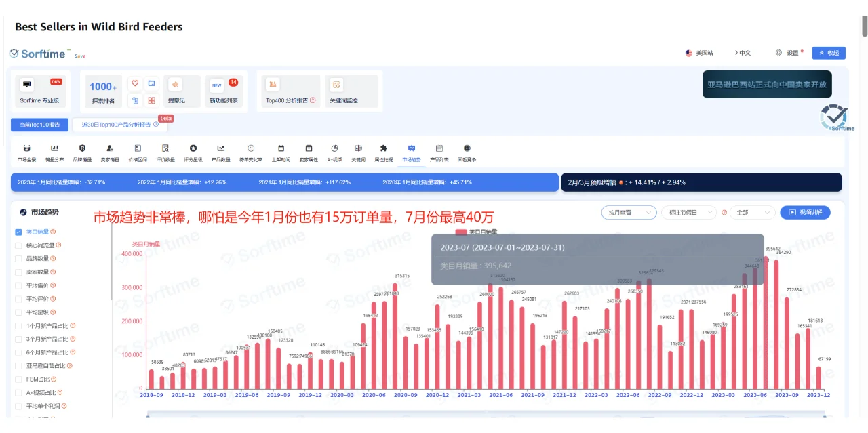Image resolution: width=868 pixels, height=433 pixels.
Task: Click the 视频讲解 video button
Action: click(807, 212)
